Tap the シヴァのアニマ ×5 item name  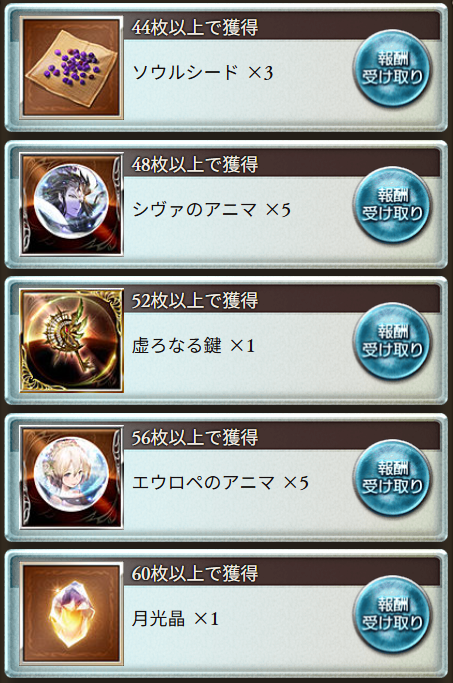(x=211, y=210)
